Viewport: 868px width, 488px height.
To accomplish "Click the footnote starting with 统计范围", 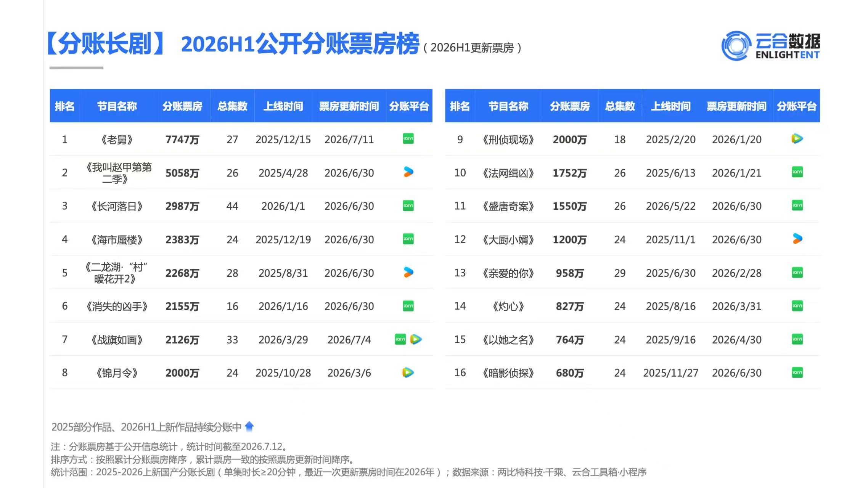I will [349, 472].
